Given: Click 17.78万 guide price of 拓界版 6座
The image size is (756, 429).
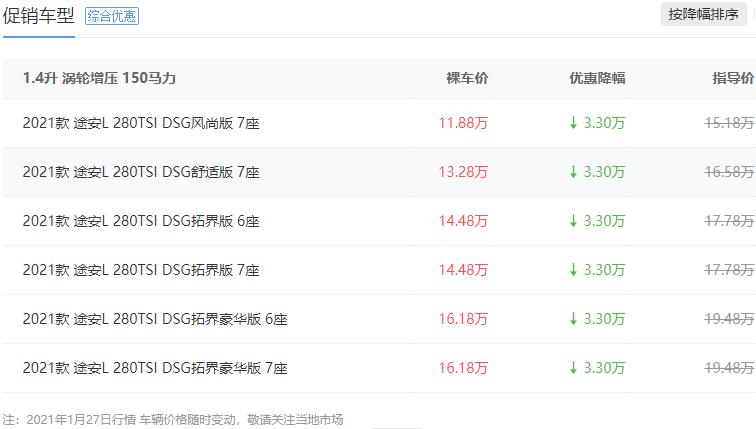Looking at the screenshot, I should pos(729,221).
